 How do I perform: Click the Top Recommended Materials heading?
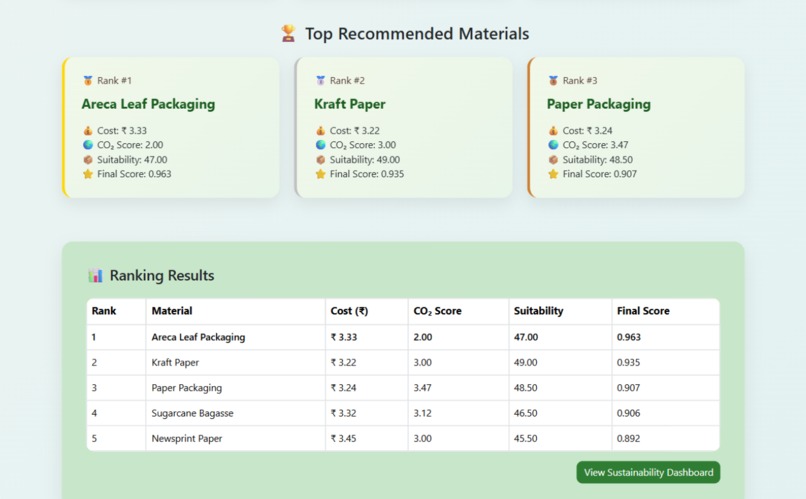pyautogui.click(x=417, y=34)
